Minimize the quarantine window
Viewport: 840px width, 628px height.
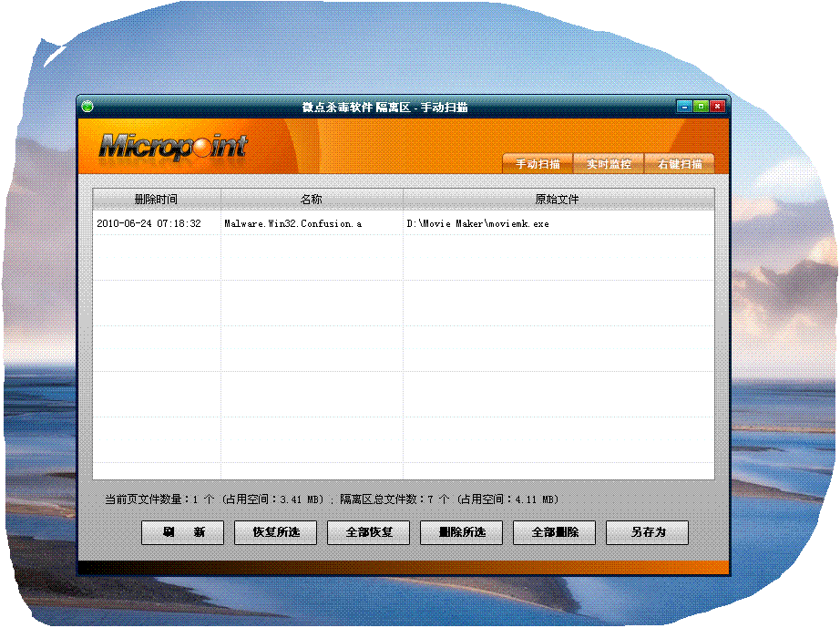[x=684, y=107]
